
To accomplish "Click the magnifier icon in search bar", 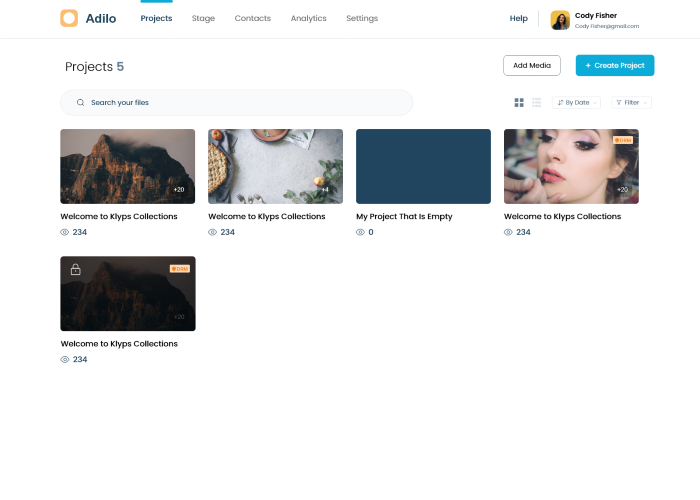I will coord(81,102).
